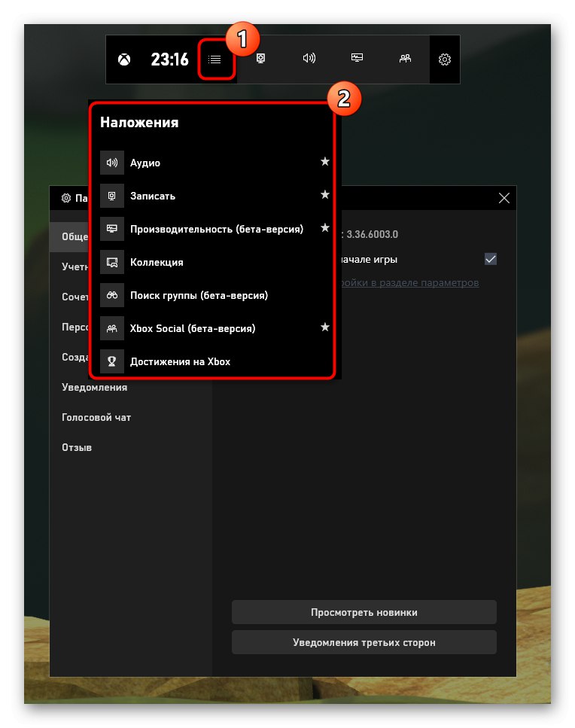575x728 pixels.
Task: Unfavorite the Аудио overlay with its star
Action: point(325,162)
